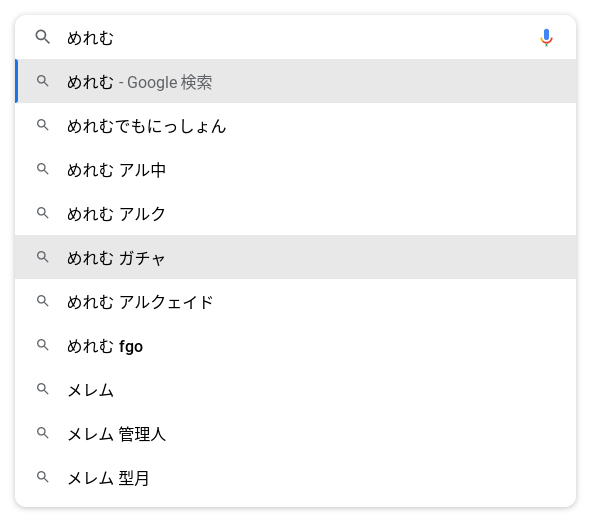Click magnifier icon beside めれむ ガチャ

click(43, 258)
